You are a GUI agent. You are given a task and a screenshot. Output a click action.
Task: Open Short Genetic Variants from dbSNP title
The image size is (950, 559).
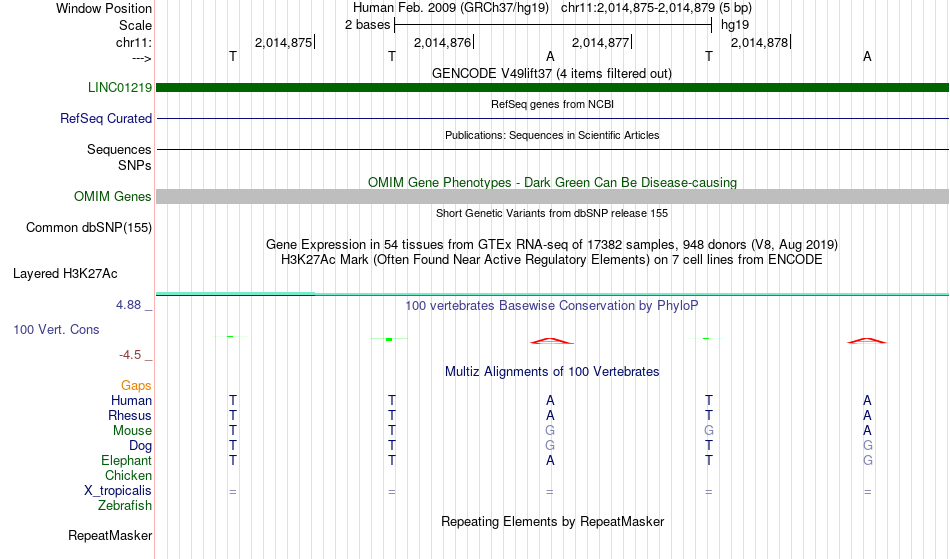(552, 213)
